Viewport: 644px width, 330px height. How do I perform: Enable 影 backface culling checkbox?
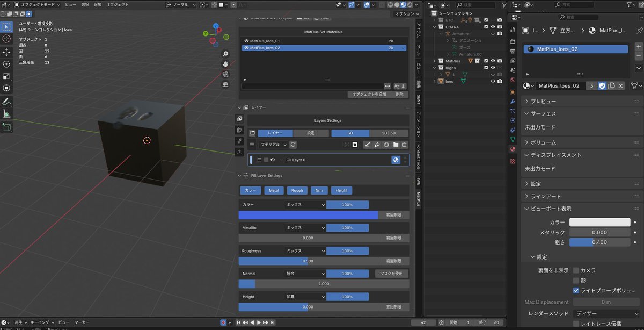tap(576, 281)
